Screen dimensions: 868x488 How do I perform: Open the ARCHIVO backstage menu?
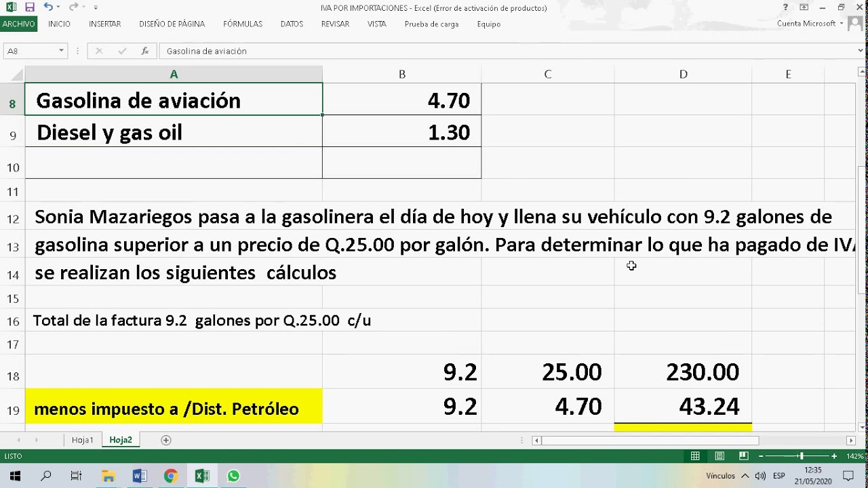click(x=18, y=24)
